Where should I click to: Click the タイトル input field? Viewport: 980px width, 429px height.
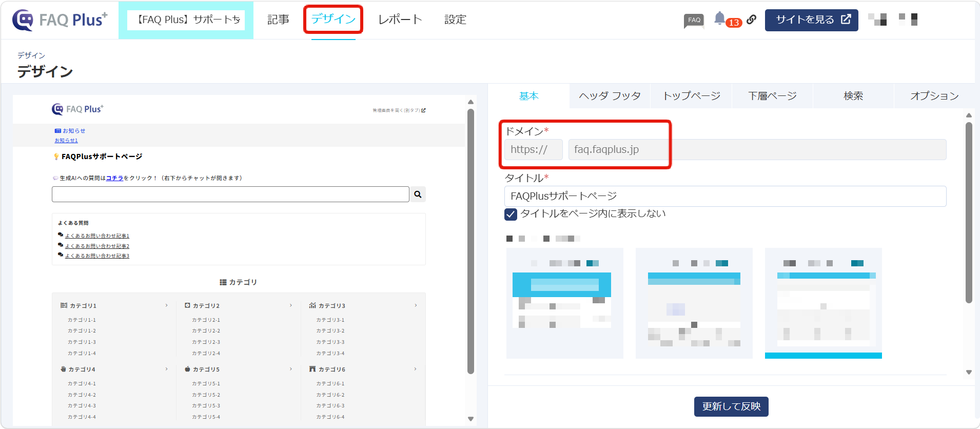pos(726,196)
